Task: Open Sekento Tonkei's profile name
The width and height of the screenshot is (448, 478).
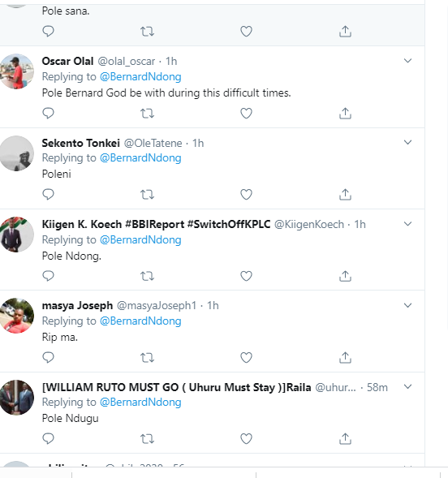Action: tap(81, 143)
